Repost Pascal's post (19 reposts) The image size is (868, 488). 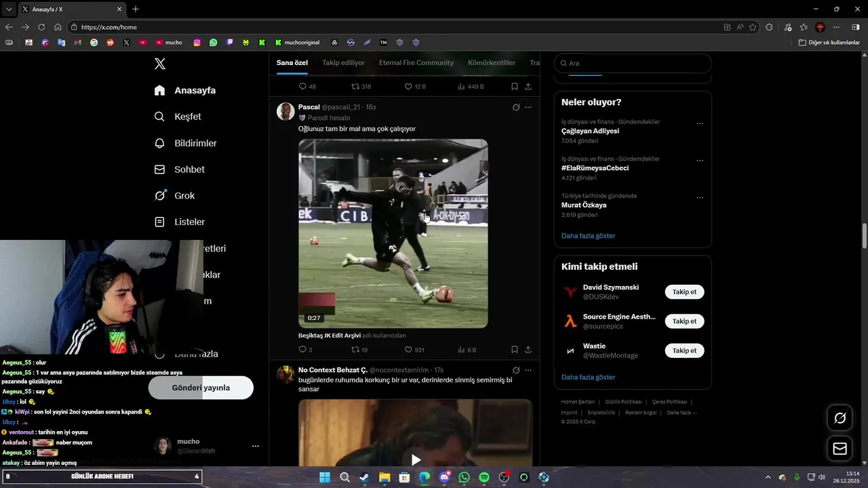click(359, 350)
